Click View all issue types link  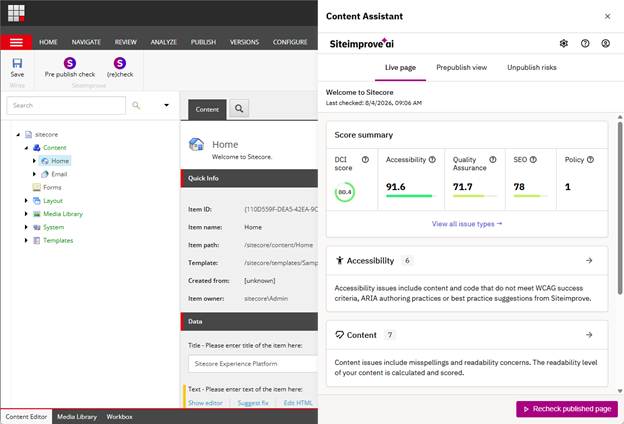467,224
